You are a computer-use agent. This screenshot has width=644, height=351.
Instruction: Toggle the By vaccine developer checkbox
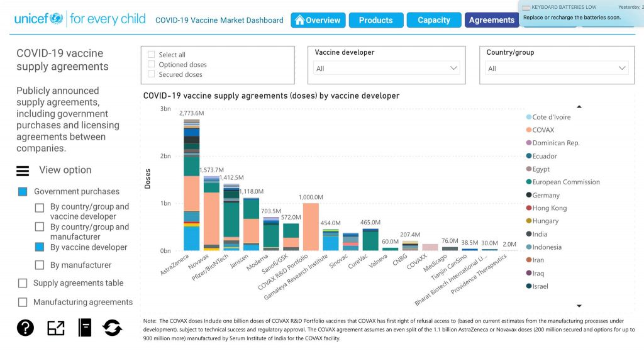tap(40, 247)
